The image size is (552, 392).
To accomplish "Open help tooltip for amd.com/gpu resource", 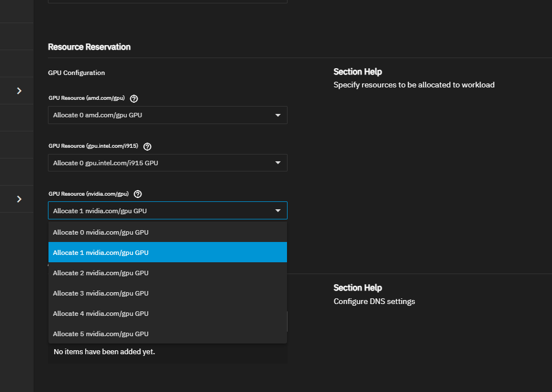I will click(x=134, y=98).
